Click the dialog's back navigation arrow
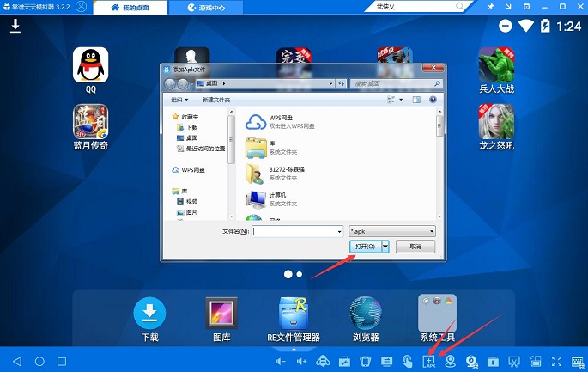The width and height of the screenshot is (588, 372). pyautogui.click(x=170, y=83)
